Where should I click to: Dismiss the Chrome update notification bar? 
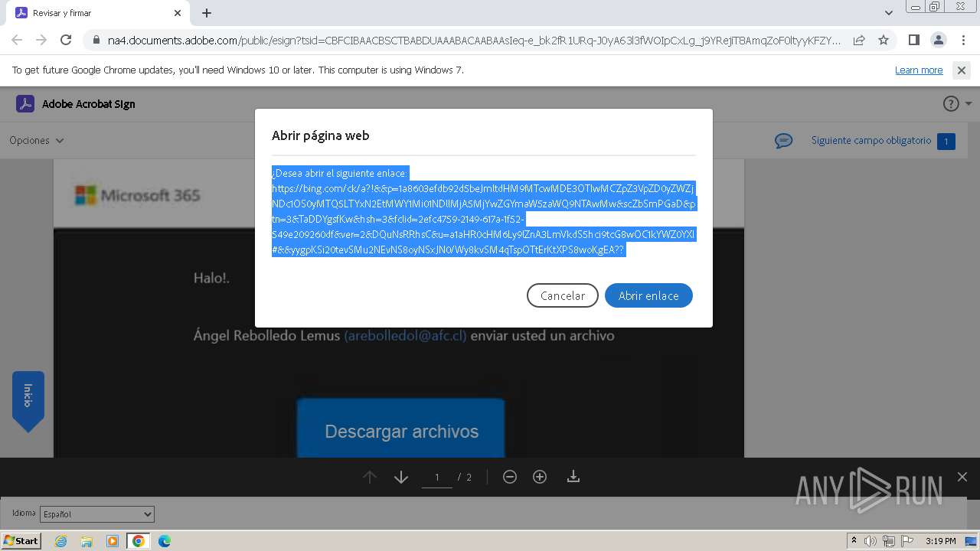pos(962,70)
